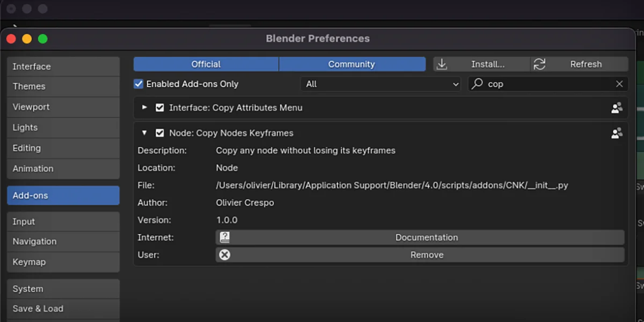Click the magnifier icon in the search field

point(476,84)
